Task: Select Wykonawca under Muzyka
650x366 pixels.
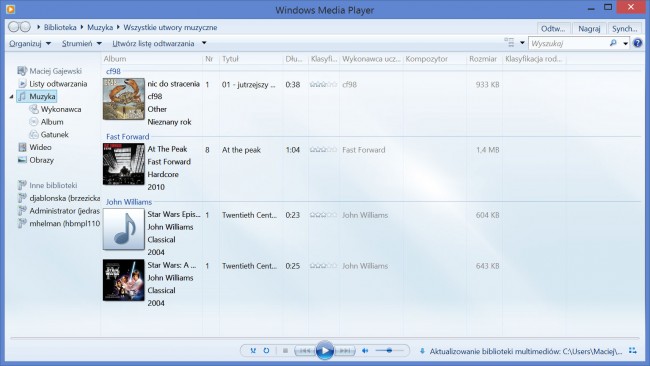Action: tap(61, 109)
